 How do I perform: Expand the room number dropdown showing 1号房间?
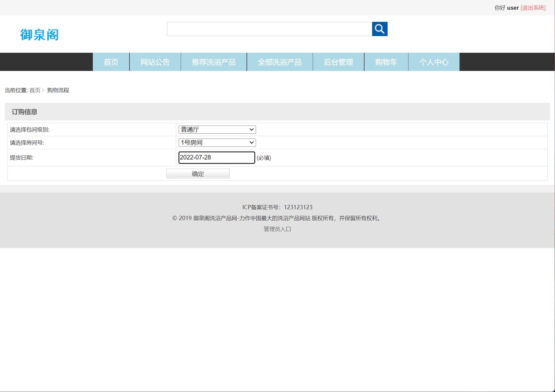(217, 142)
